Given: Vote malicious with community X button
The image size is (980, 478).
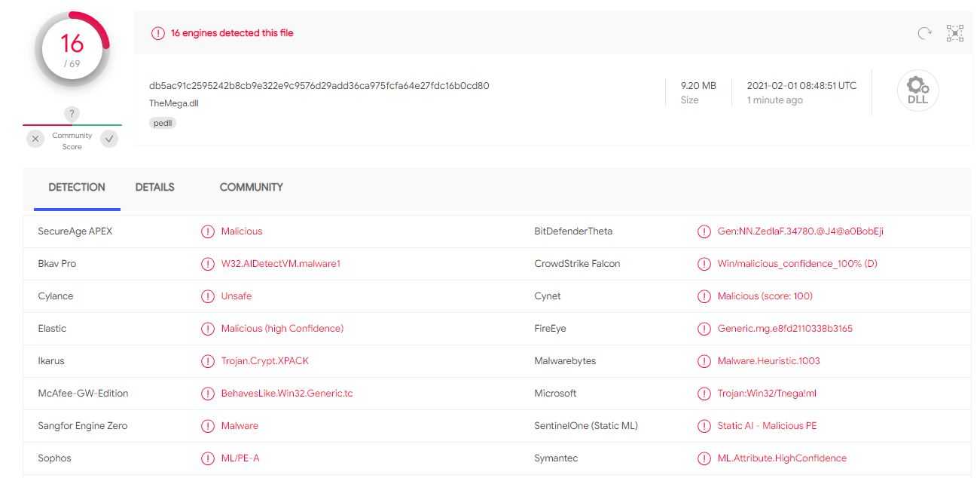Looking at the screenshot, I should click(x=35, y=139).
